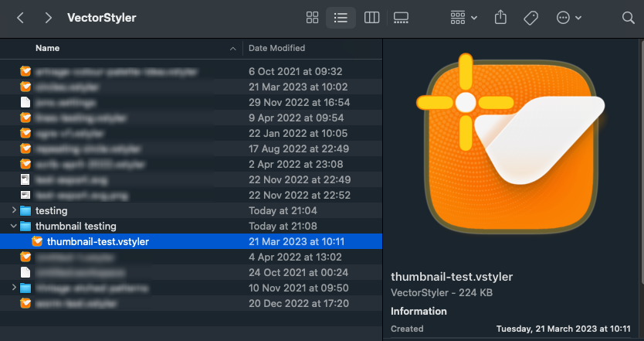Open the Group By dropdown
644x341 pixels.
click(x=463, y=17)
